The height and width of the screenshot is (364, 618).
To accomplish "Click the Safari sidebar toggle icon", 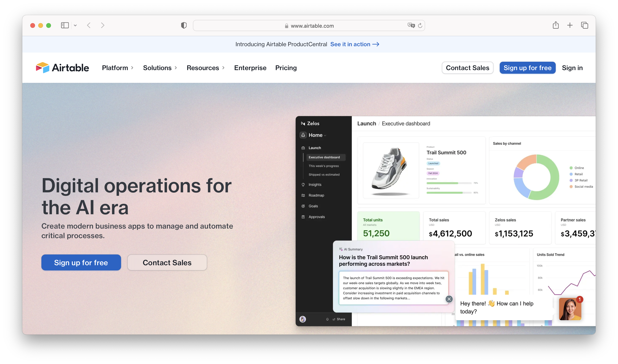I will pos(65,25).
